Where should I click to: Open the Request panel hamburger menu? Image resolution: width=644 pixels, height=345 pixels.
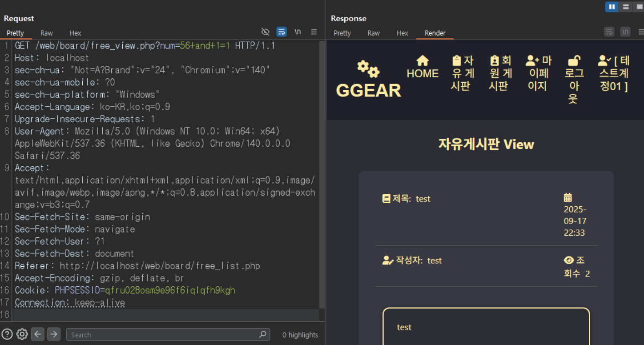(314, 32)
